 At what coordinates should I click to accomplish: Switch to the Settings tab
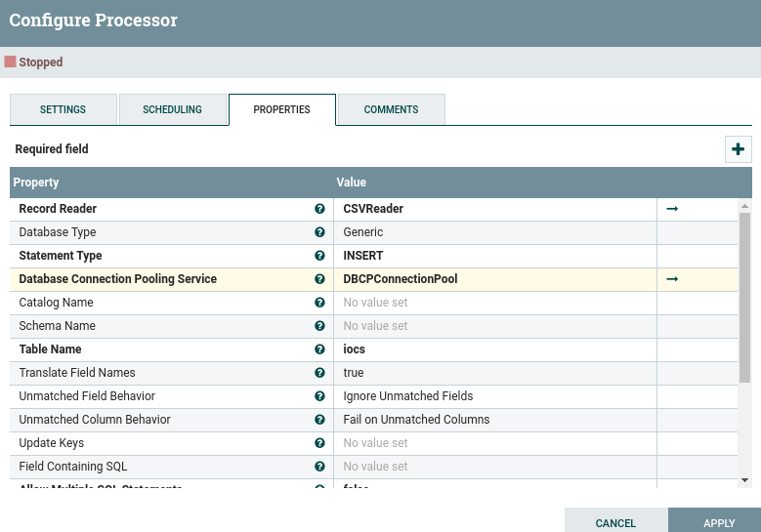point(63,109)
